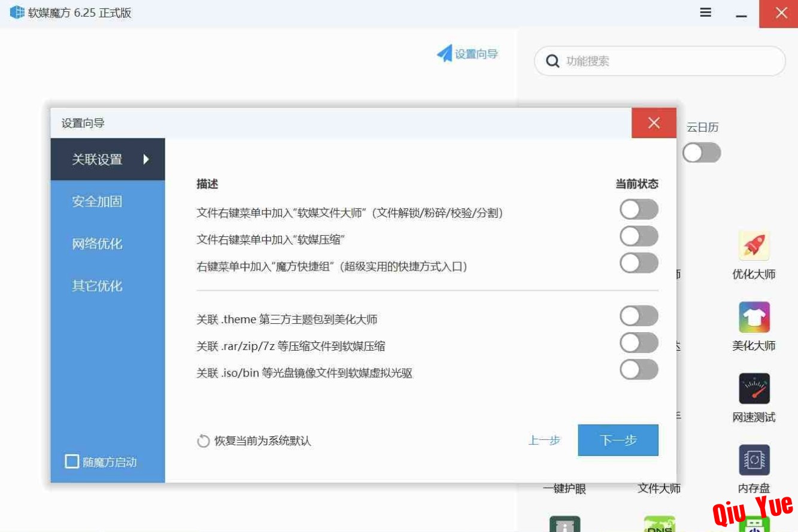Open 网速测试 speedometer icon
798x532 pixels.
(754, 389)
